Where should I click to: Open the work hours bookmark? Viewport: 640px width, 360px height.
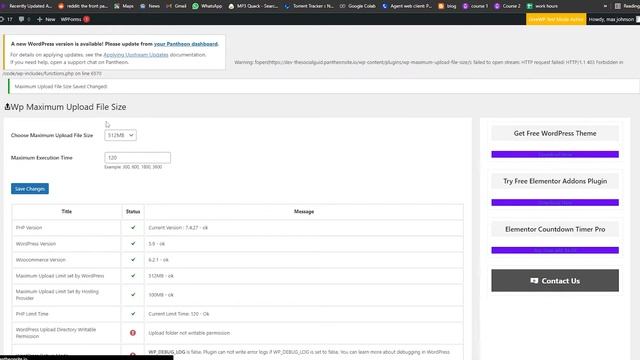(x=542, y=6)
